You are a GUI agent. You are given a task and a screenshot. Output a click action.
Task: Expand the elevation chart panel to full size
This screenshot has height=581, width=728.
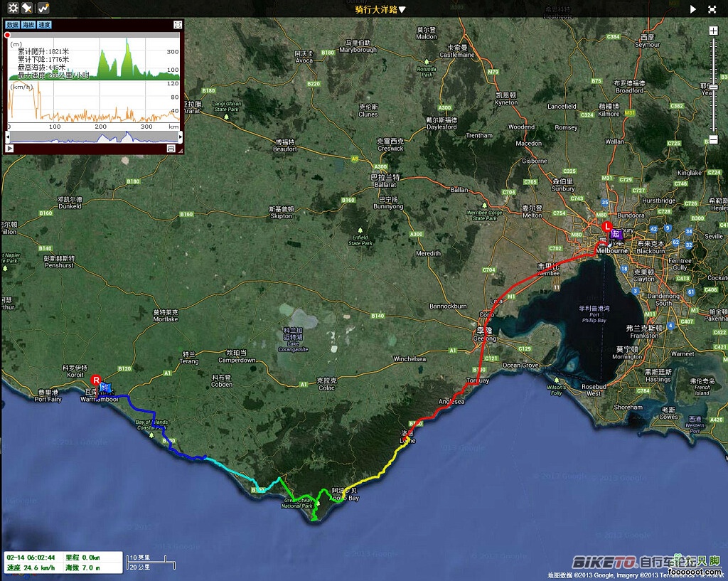pyautogui.click(x=178, y=25)
